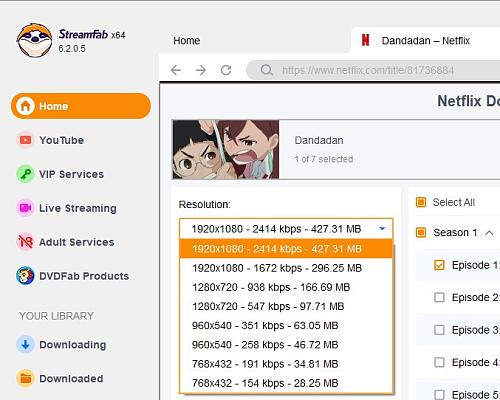Toggle the Select All checkbox
Screen dimensions: 500x400
421,202
